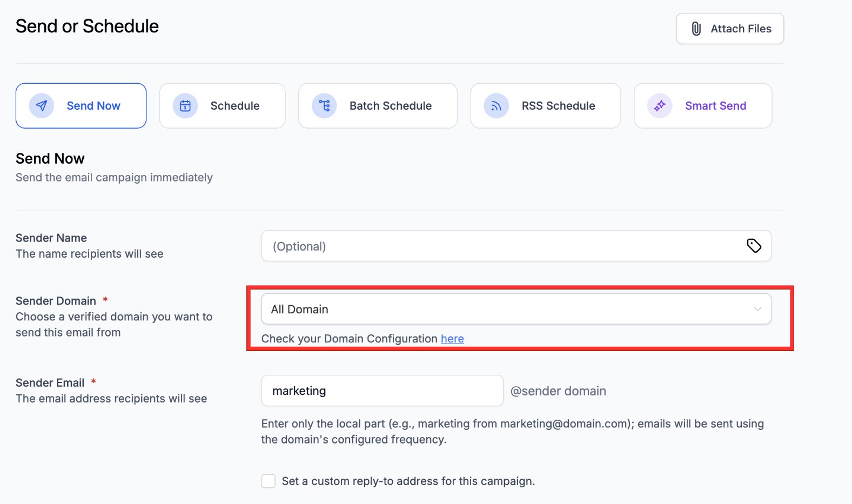Click the Smart Send sparkle icon
Screen dimensions: 852x504
[x=660, y=106]
